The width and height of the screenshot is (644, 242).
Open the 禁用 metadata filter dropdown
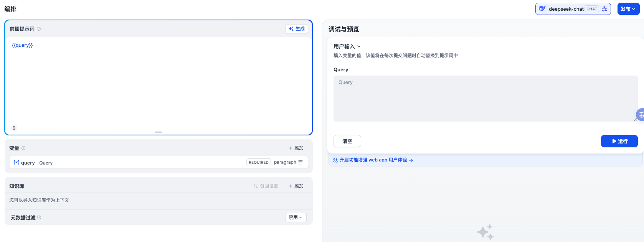click(296, 217)
